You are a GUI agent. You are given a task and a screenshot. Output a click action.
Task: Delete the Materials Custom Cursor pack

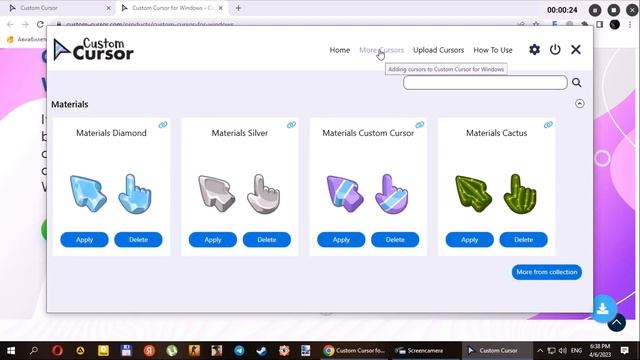(x=395, y=240)
